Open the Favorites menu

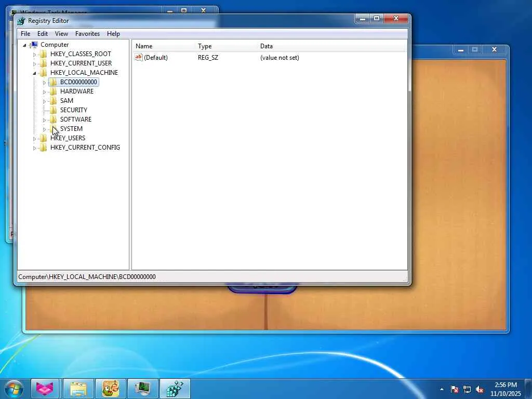point(87,34)
